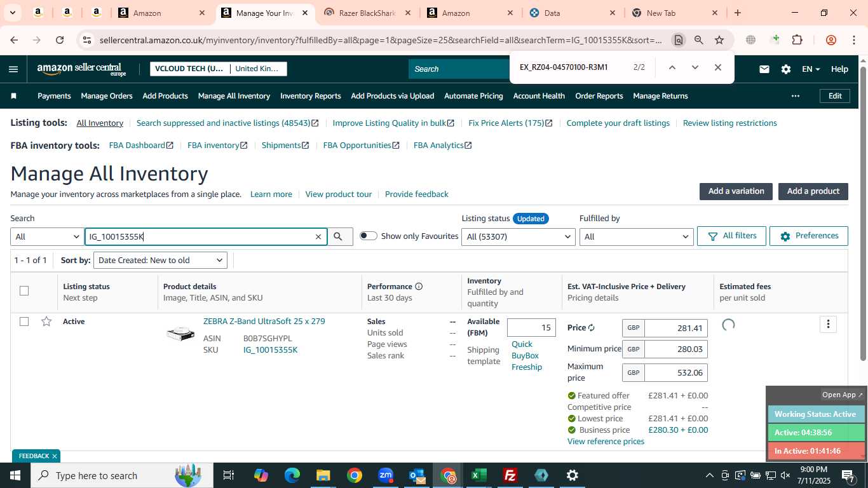Click the Maximum price field 532.06
This screenshot has width=868, height=488.
tap(675, 372)
